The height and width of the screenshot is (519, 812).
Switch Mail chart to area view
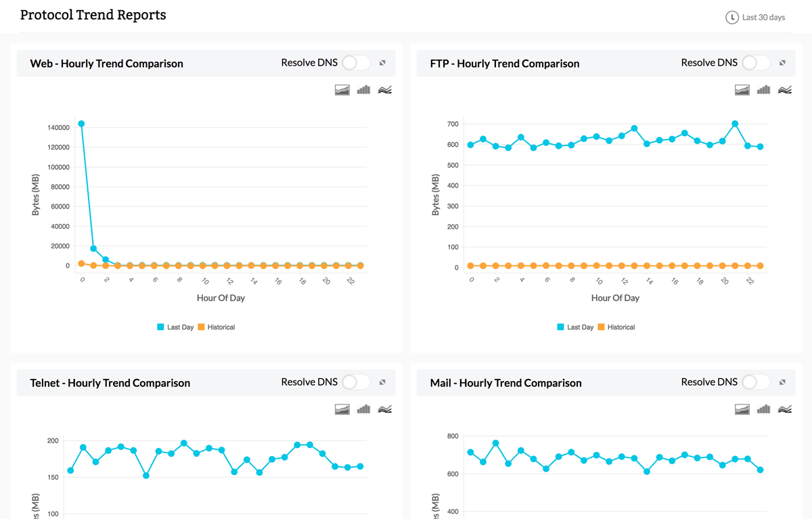coord(742,409)
